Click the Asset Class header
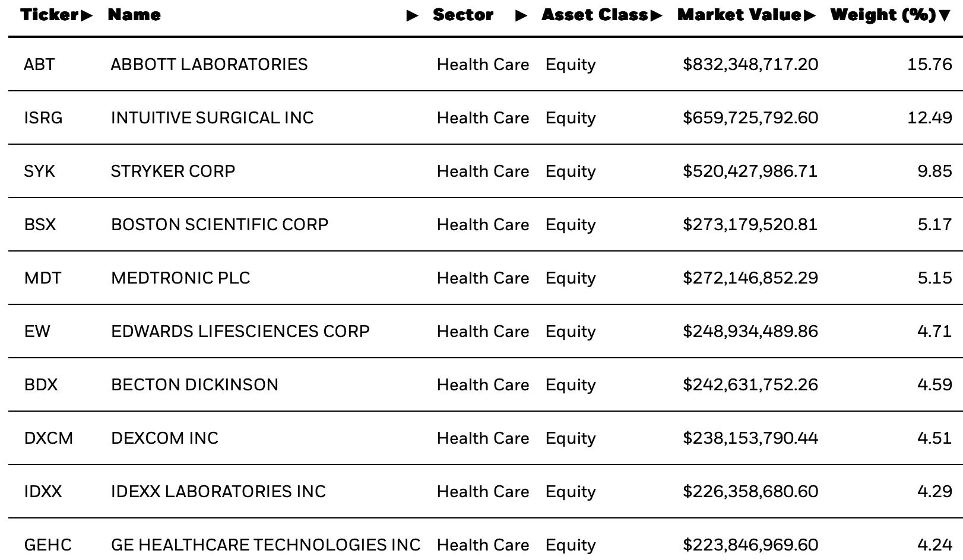The height and width of the screenshot is (560, 963). (x=595, y=15)
